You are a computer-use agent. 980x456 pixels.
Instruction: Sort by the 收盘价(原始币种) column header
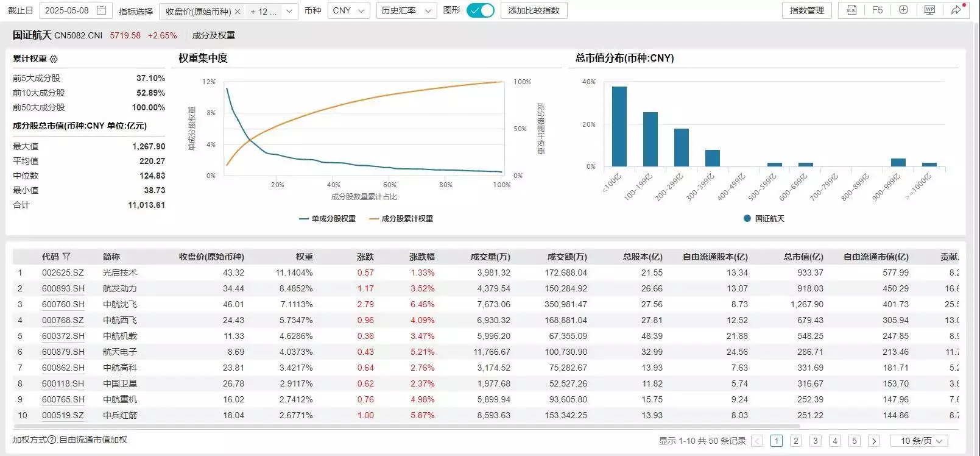click(211, 257)
